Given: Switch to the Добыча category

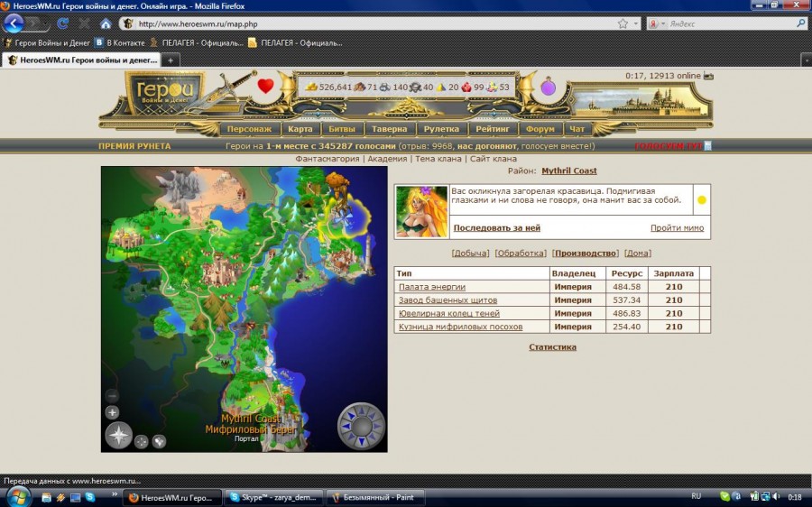Looking at the screenshot, I should 470,253.
